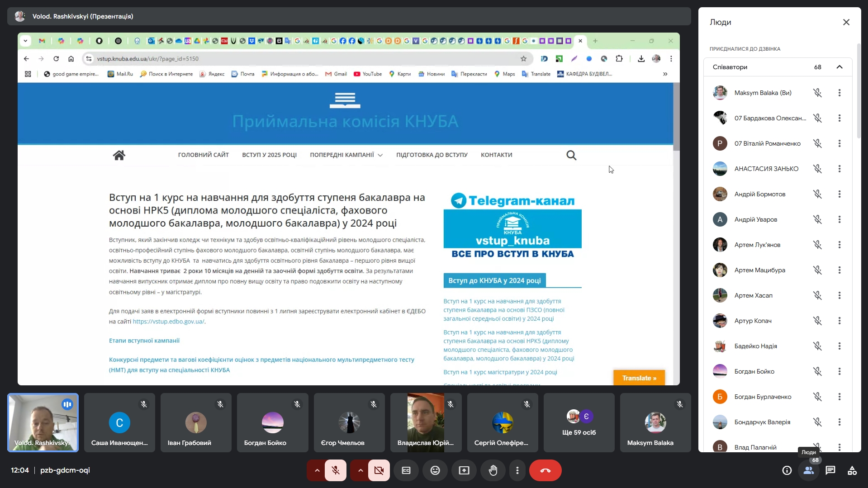Open apps grid in bookmarks bar
Image resolution: width=868 pixels, height=488 pixels.
pyautogui.click(x=28, y=74)
